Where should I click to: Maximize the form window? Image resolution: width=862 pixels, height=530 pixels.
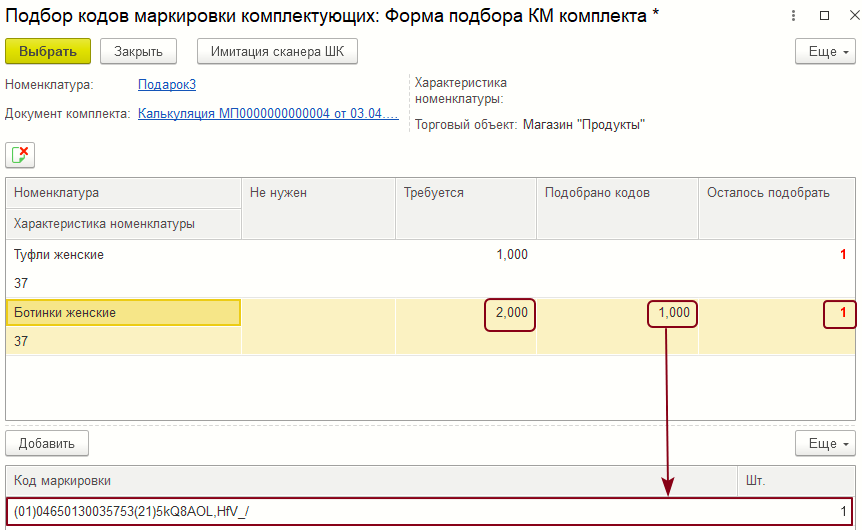click(823, 17)
